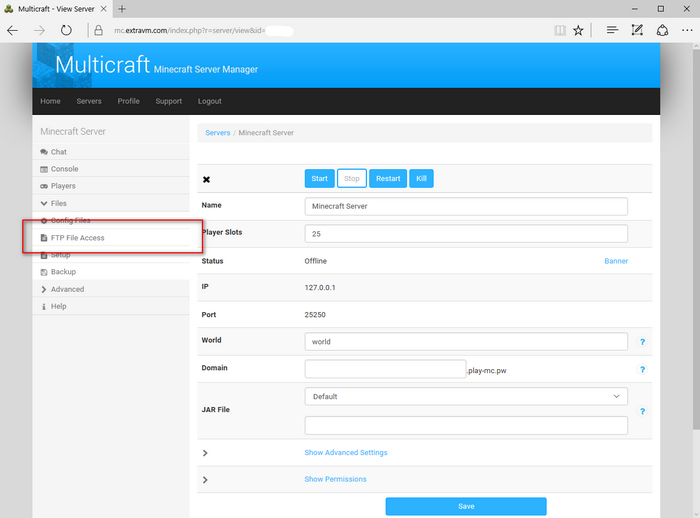700x518 pixels.
Task: Add page to favorites star icon
Action: pos(578,30)
